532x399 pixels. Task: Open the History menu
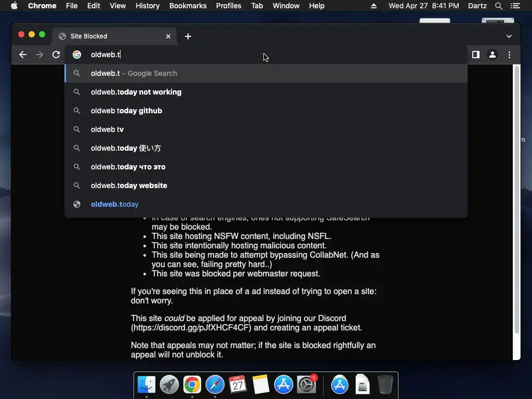tap(148, 6)
